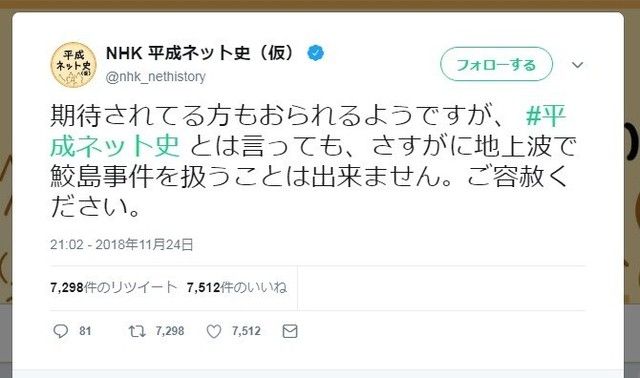
Task: Click the retweet count 7,298 beside arrows
Action: click(x=170, y=331)
